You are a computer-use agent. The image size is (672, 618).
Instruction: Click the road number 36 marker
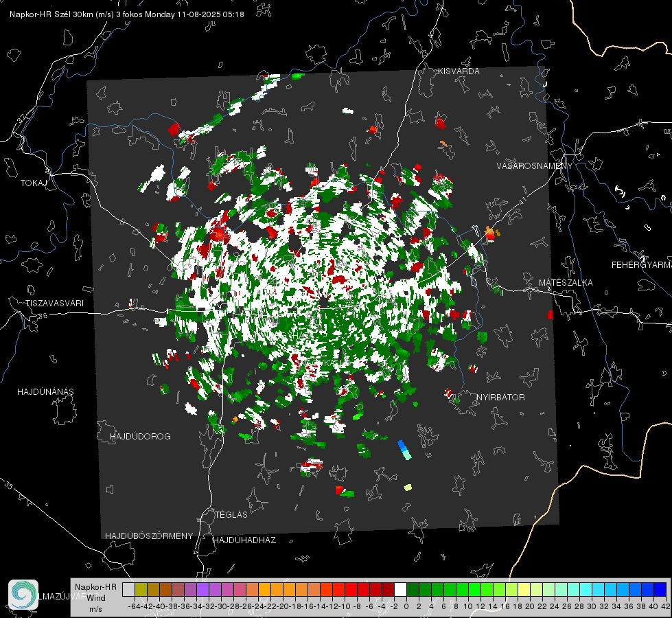tap(43, 316)
